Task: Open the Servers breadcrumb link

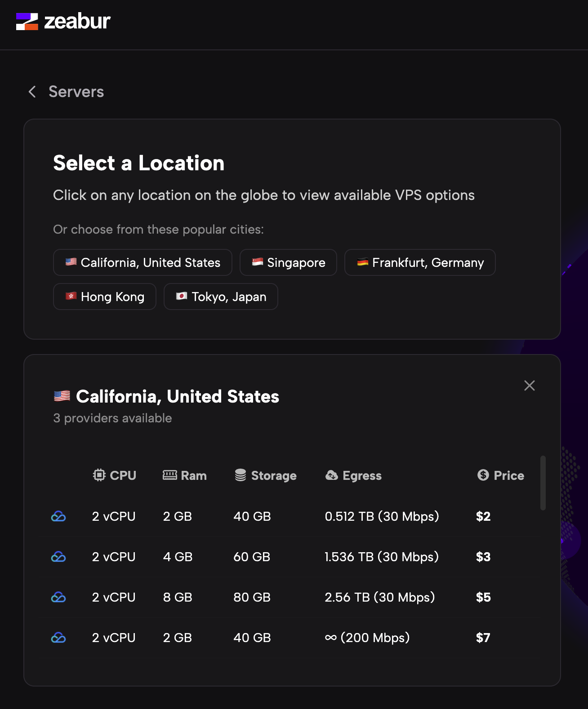Action: (76, 92)
